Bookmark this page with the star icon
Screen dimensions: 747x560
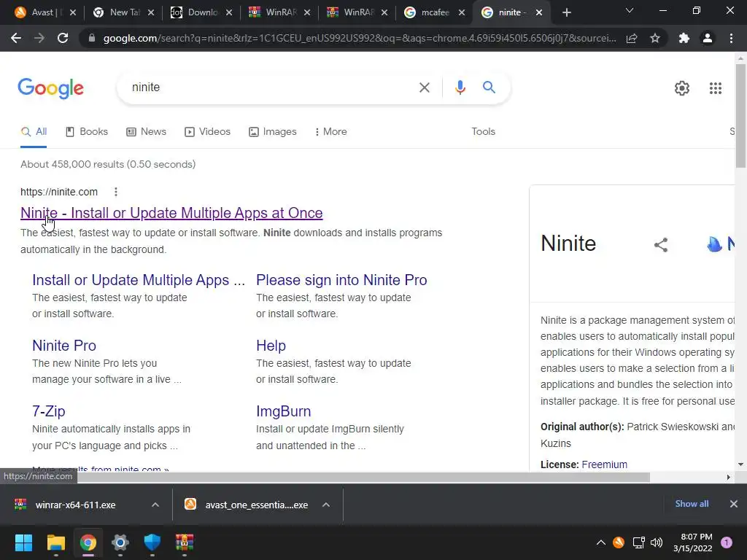pyautogui.click(x=655, y=38)
